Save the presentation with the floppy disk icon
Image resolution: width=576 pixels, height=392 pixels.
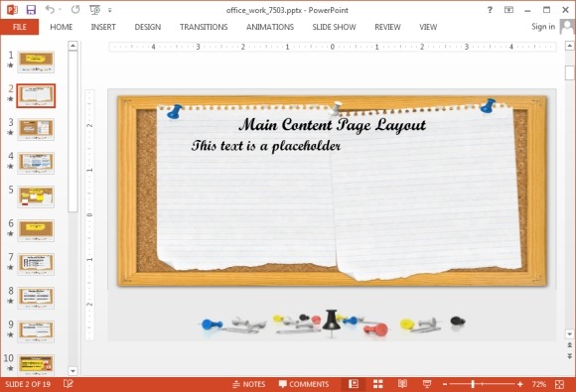pyautogui.click(x=31, y=10)
